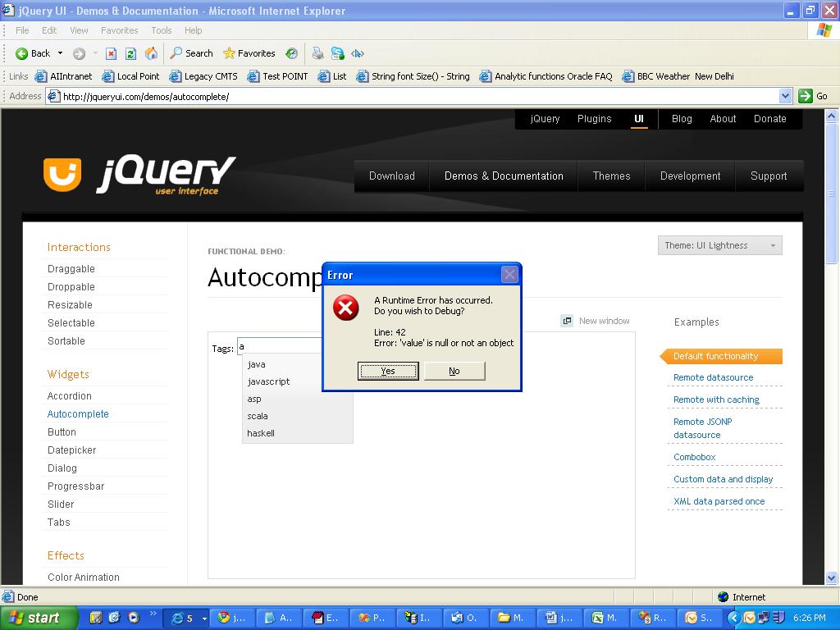Image resolution: width=840 pixels, height=630 pixels.
Task: Open the Theme: UI Lightness dropdown
Action: (719, 245)
